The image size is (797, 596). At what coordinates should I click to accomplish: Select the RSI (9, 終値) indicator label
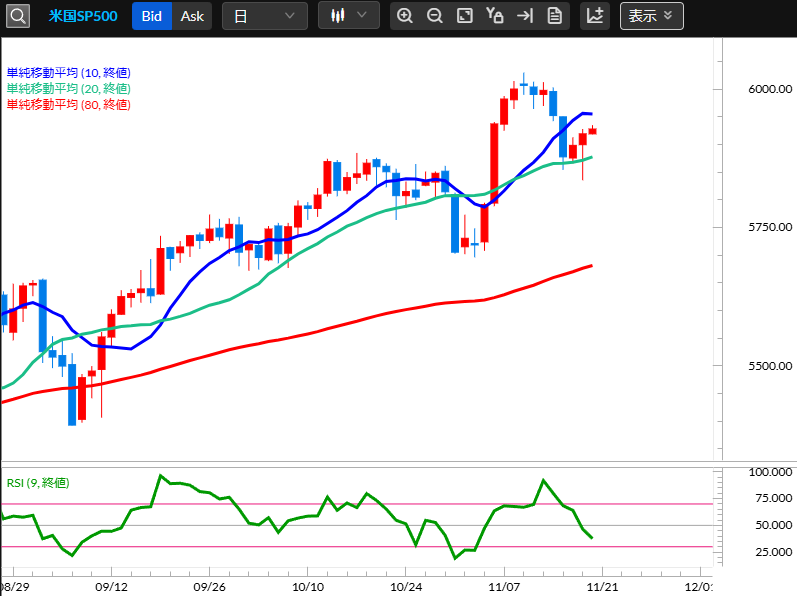pyautogui.click(x=38, y=483)
